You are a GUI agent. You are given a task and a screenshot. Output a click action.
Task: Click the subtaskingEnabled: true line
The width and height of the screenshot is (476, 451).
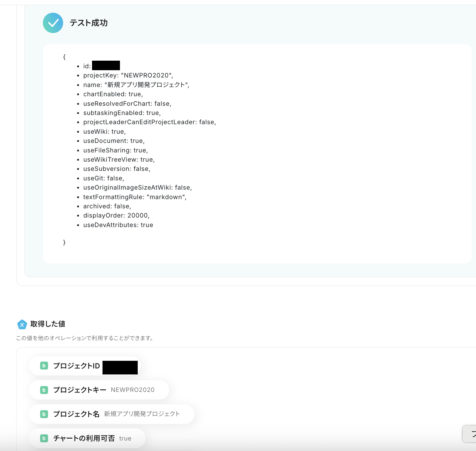122,113
